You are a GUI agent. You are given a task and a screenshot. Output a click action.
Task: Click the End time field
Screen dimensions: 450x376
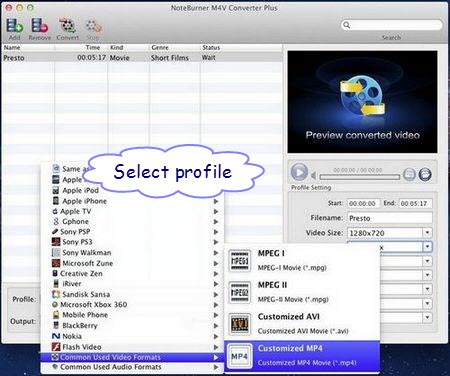pyautogui.click(x=415, y=203)
